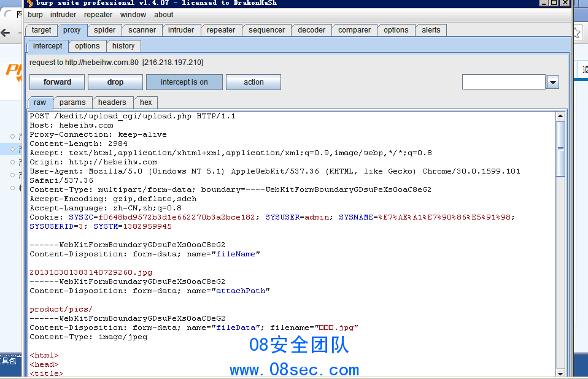Click the SYSTM=1382959945 cookie
Screen dimensions: 588x379
(133, 226)
